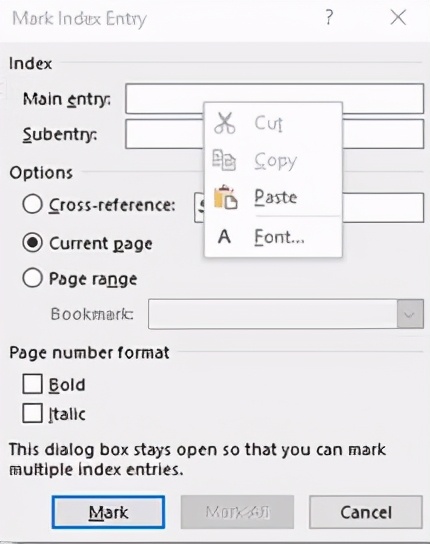Select the Cross-reference radio button
The width and height of the screenshot is (430, 544).
[x=33, y=204]
